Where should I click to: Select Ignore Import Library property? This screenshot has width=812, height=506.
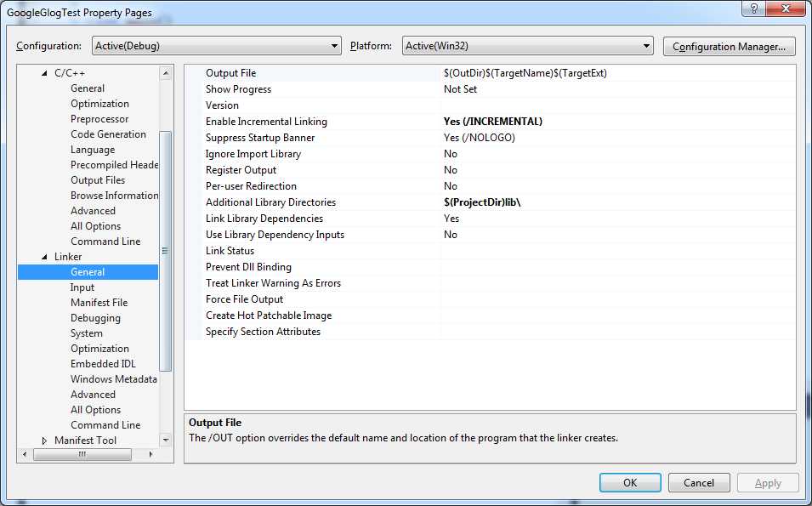[x=253, y=154]
